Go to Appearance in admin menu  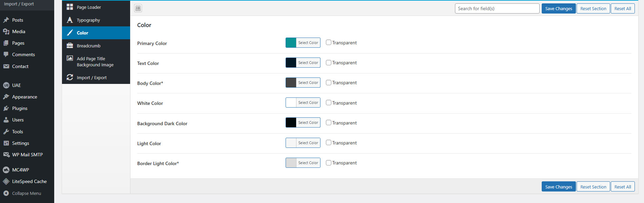[x=24, y=97]
